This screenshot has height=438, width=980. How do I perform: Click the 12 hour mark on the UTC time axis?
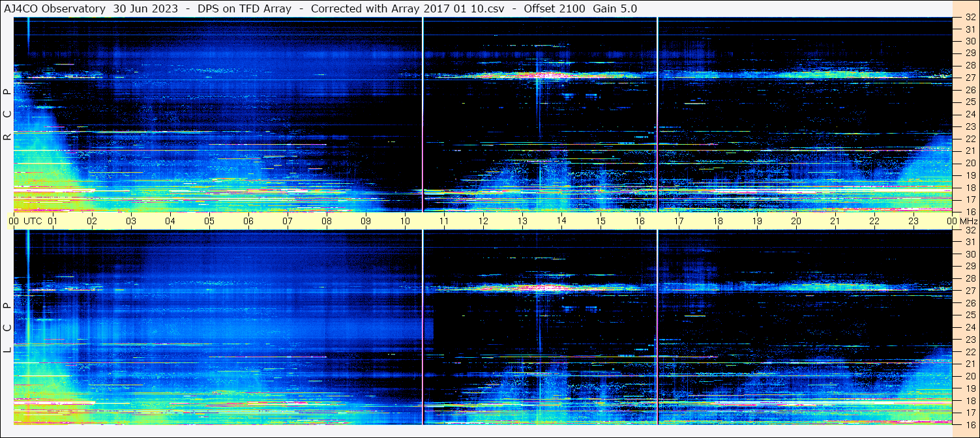(x=483, y=221)
